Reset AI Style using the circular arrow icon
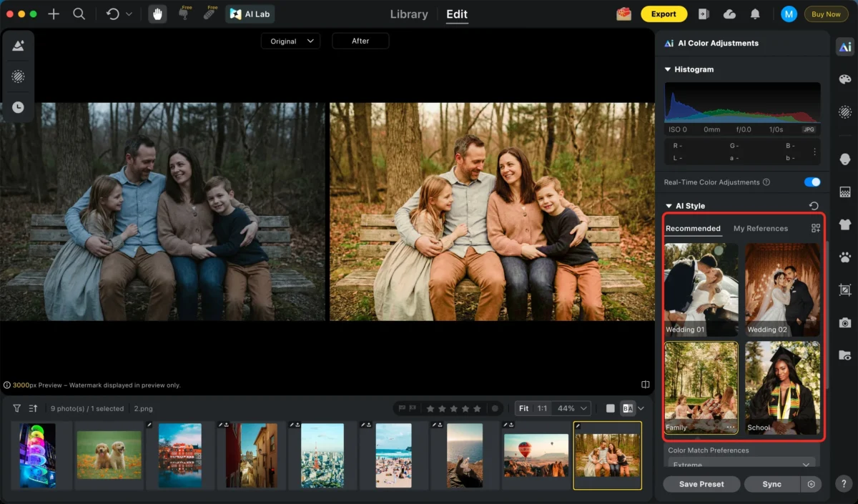This screenshot has height=504, width=858. pyautogui.click(x=813, y=205)
